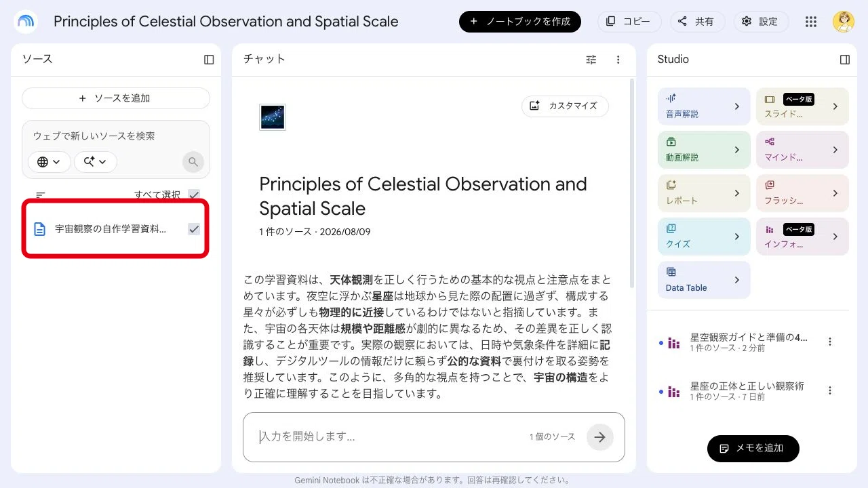The width and height of the screenshot is (868, 488).
Task: Add a note with メモを追加
Action: tap(753, 448)
